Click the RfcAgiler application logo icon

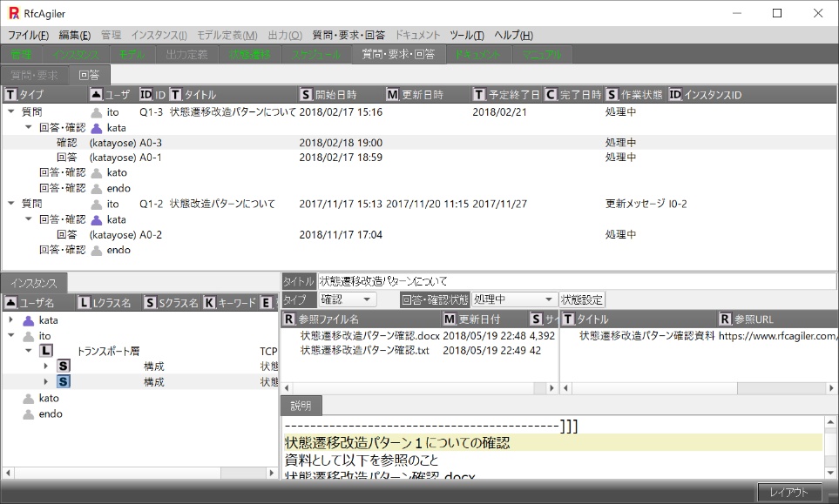pos(13,13)
